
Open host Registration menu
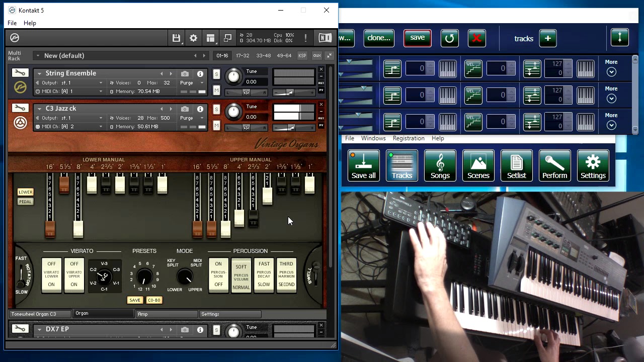point(409,138)
